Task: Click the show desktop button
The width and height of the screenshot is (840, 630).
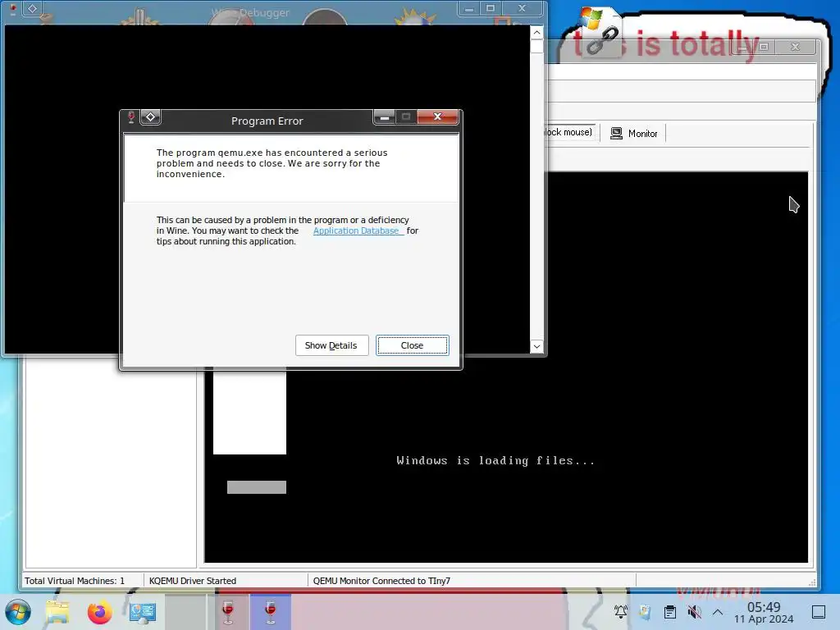Action: click(x=819, y=612)
